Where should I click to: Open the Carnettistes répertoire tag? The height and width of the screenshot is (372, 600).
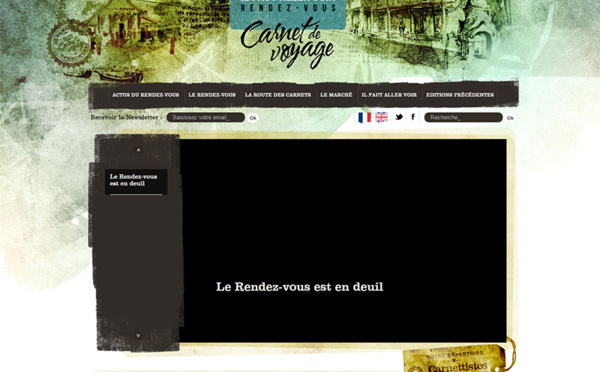coord(457,360)
